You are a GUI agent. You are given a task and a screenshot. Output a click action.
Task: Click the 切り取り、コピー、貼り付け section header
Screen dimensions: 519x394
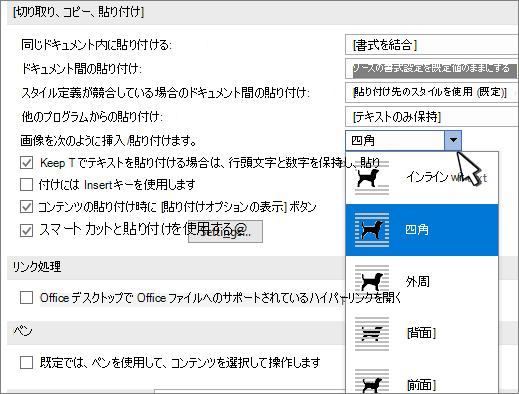262,13
